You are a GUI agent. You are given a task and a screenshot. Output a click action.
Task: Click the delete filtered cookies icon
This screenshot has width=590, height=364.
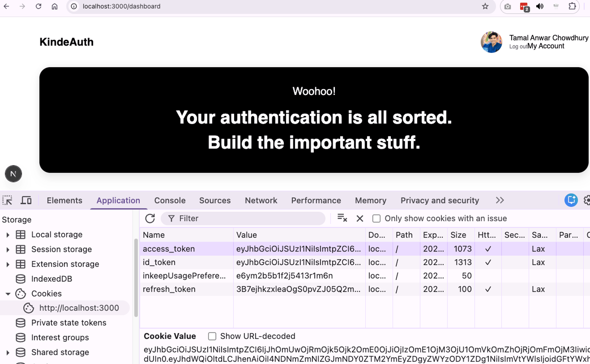(342, 218)
